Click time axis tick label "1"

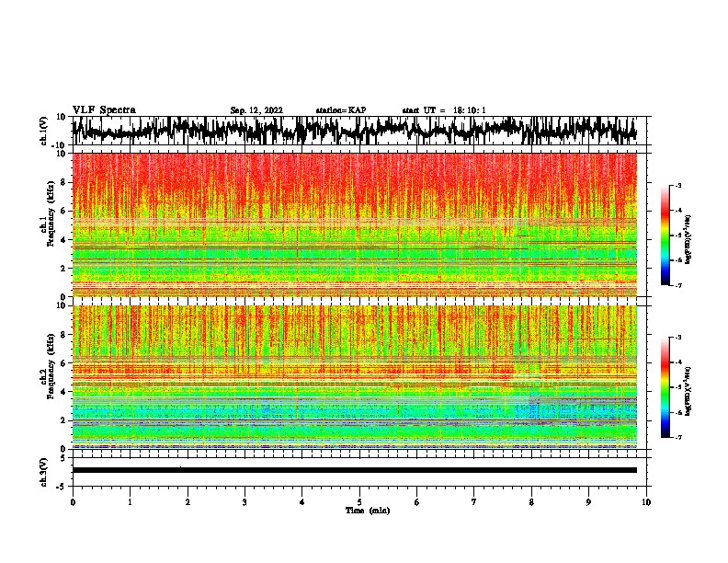[130, 502]
